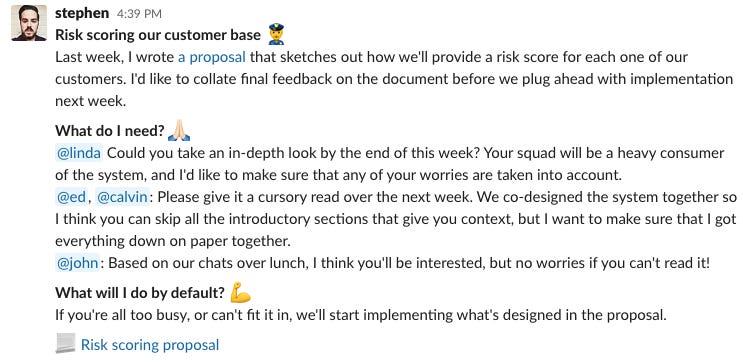Click the flexed bicep emoji
Screen dimensions: 743x362
click(240, 293)
